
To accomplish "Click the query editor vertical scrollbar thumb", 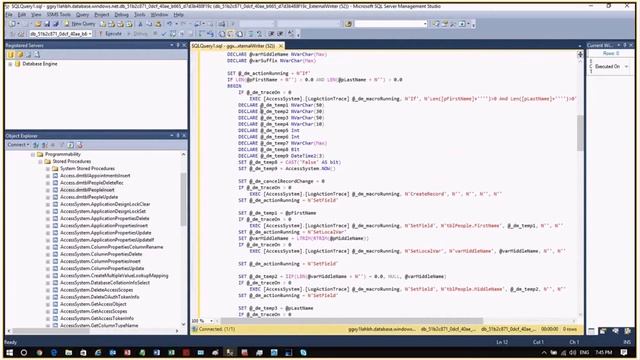I will (580, 133).
